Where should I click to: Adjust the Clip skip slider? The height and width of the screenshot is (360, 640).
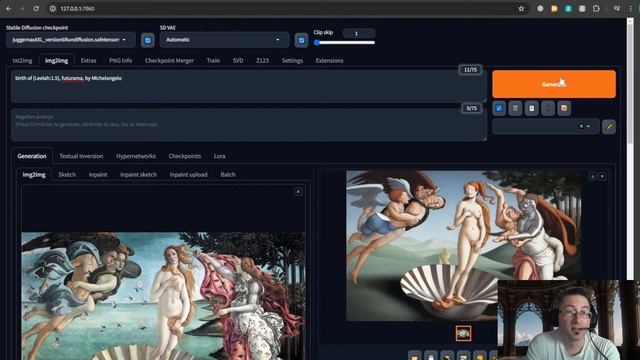click(x=344, y=42)
